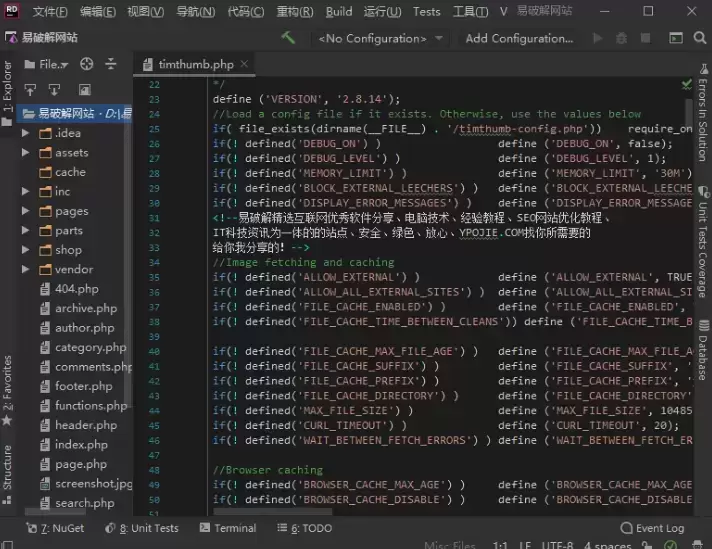This screenshot has height=549, width=712.
Task: Open the No Configuration dropdown
Action: [x=381, y=39]
